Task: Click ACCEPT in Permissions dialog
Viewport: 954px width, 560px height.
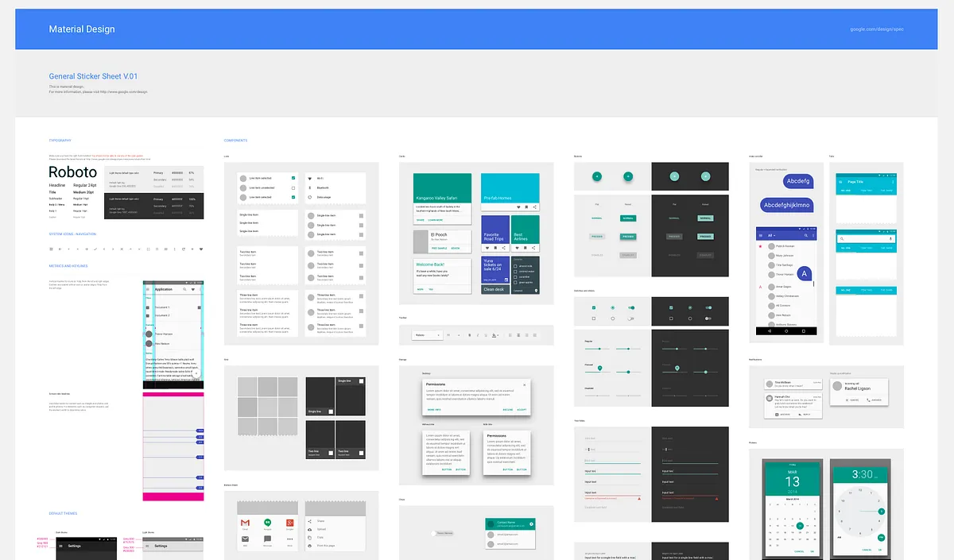Action: pos(522,409)
